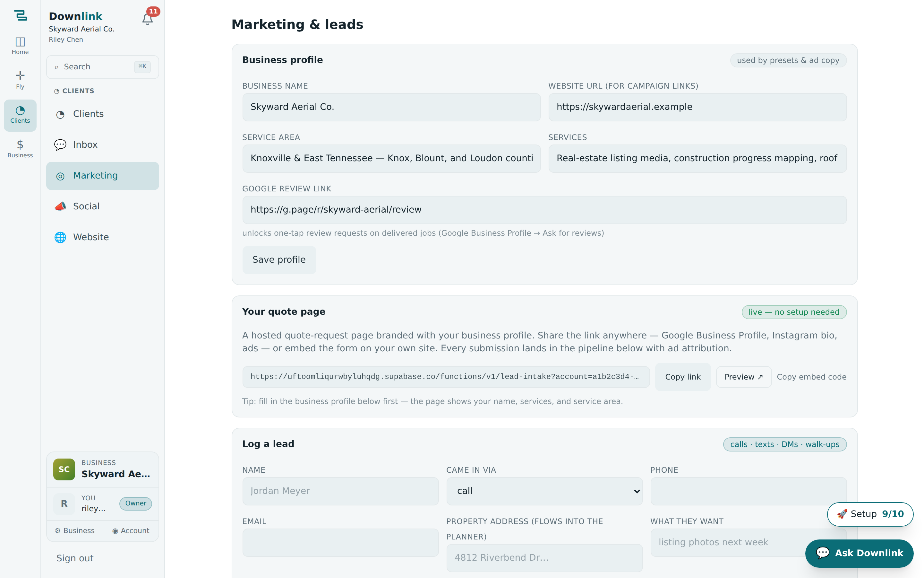The height and width of the screenshot is (578, 924).
Task: Click Copy link button
Action: tap(683, 377)
